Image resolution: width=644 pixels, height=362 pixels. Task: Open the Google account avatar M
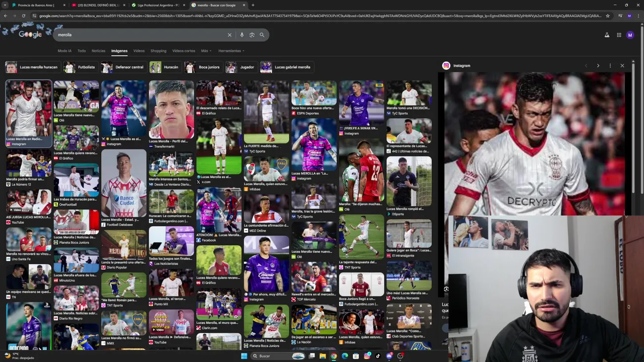pyautogui.click(x=630, y=35)
